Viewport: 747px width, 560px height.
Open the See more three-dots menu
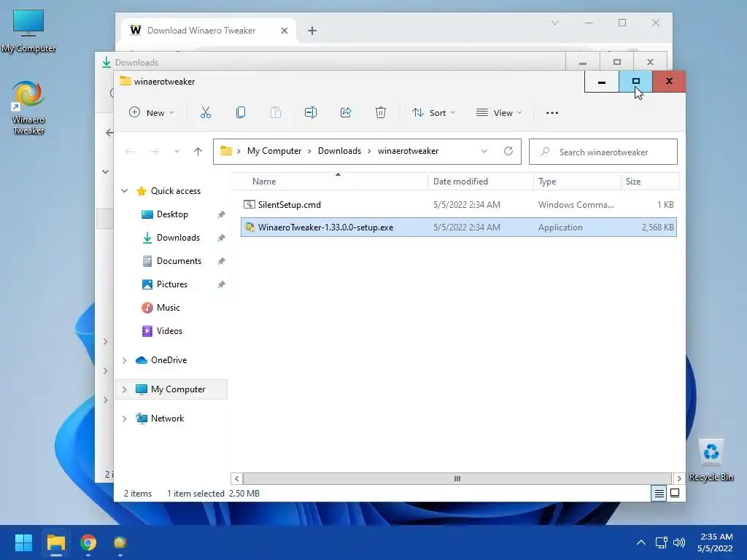click(x=552, y=113)
